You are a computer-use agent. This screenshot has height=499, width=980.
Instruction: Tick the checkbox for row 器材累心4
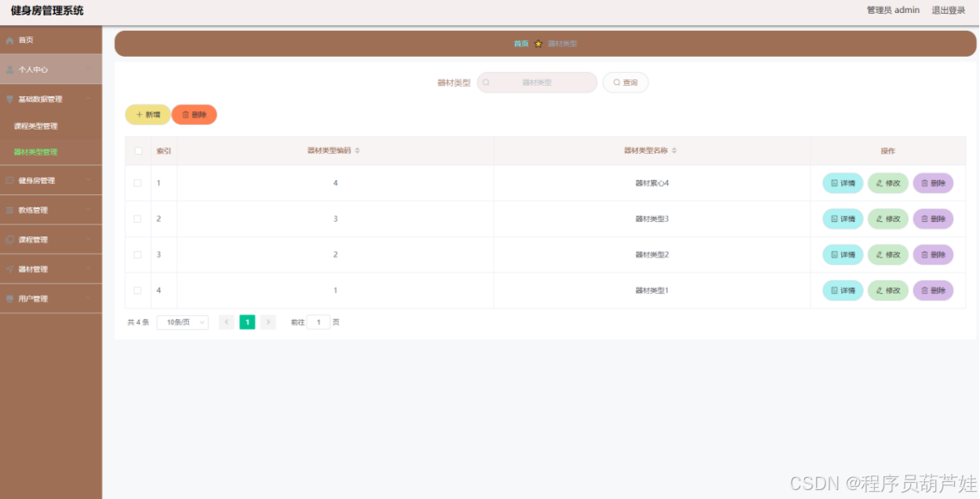pyautogui.click(x=138, y=183)
